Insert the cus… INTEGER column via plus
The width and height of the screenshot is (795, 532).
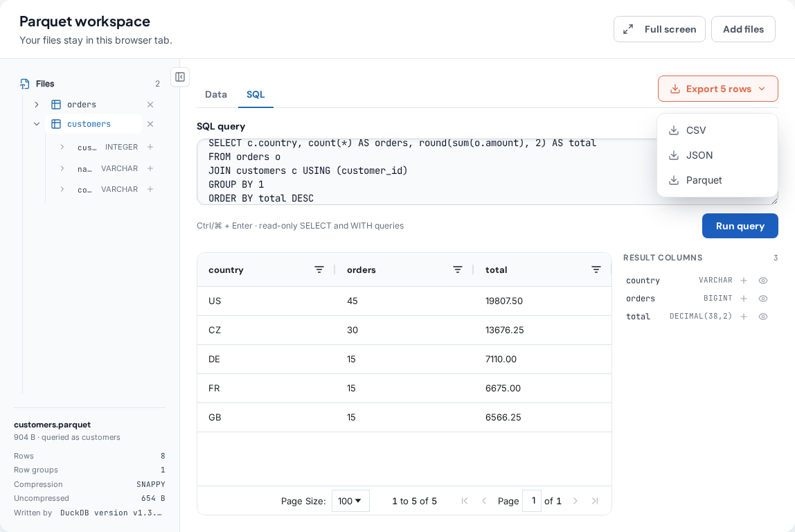[150, 147]
